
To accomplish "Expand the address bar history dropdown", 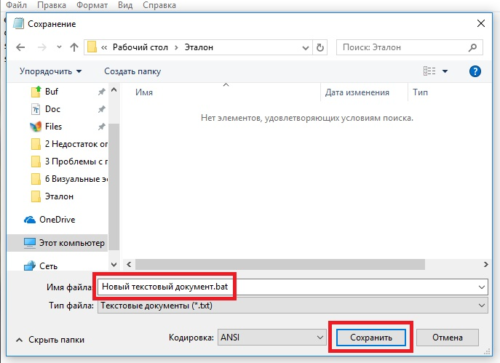I will pyautogui.click(x=305, y=48).
